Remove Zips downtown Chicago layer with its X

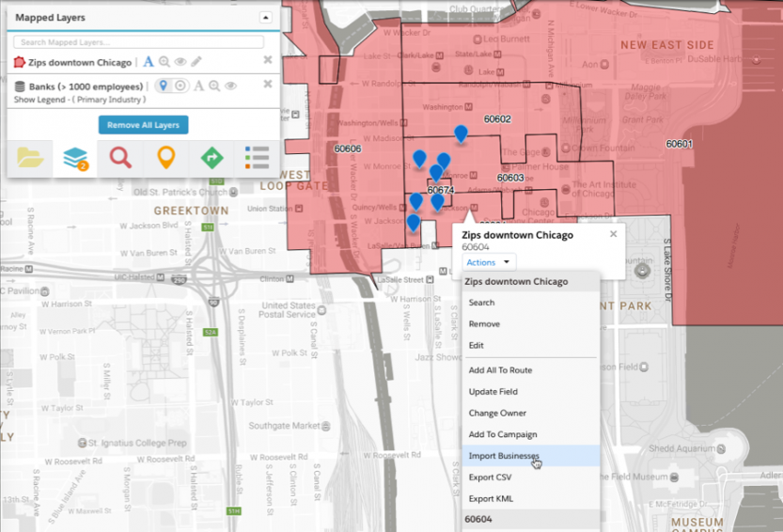pos(268,60)
